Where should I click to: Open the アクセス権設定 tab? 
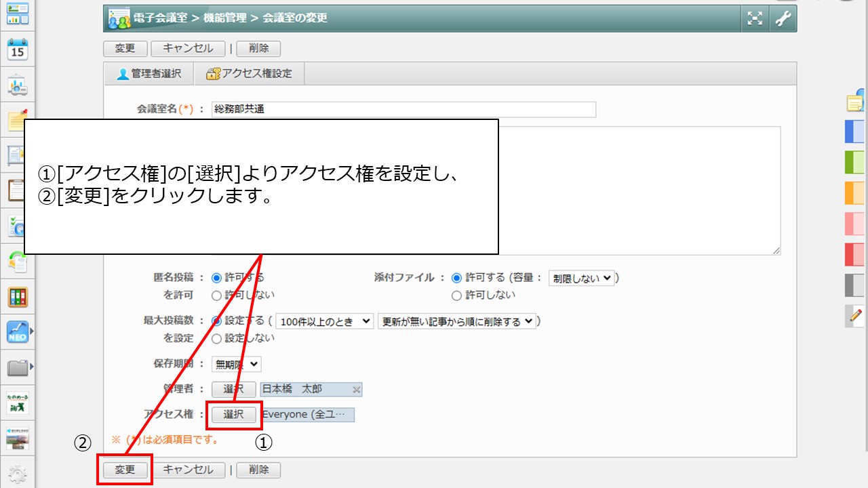pyautogui.click(x=249, y=73)
